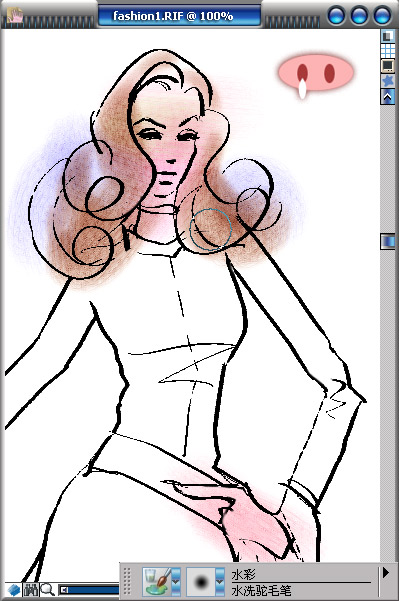Close the fashion1.RIF window
The width and height of the screenshot is (399, 601).
[382, 16]
